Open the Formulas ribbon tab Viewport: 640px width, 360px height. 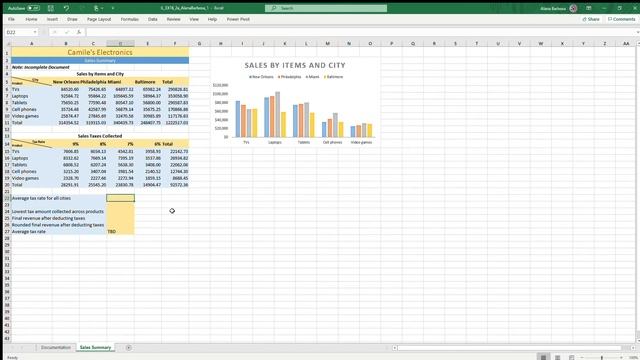(x=129, y=19)
